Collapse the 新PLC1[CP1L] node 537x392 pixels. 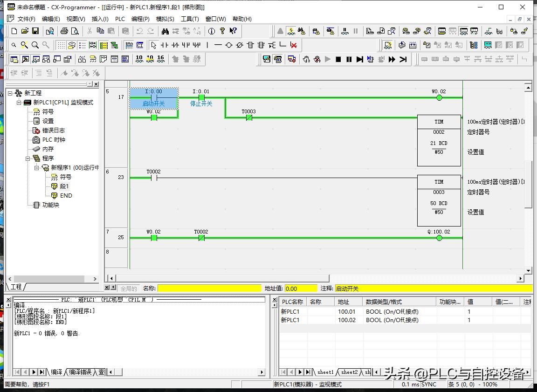19,103
